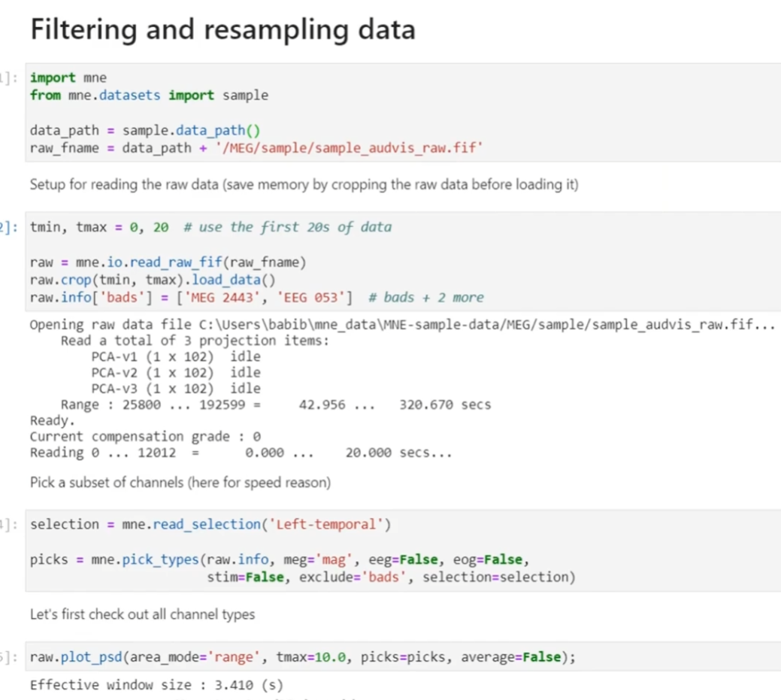
Task: Click the mne.pick_types code line
Action: point(279,559)
